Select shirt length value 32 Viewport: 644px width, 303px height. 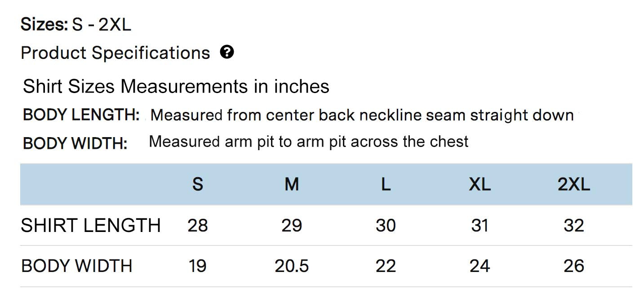tap(573, 225)
